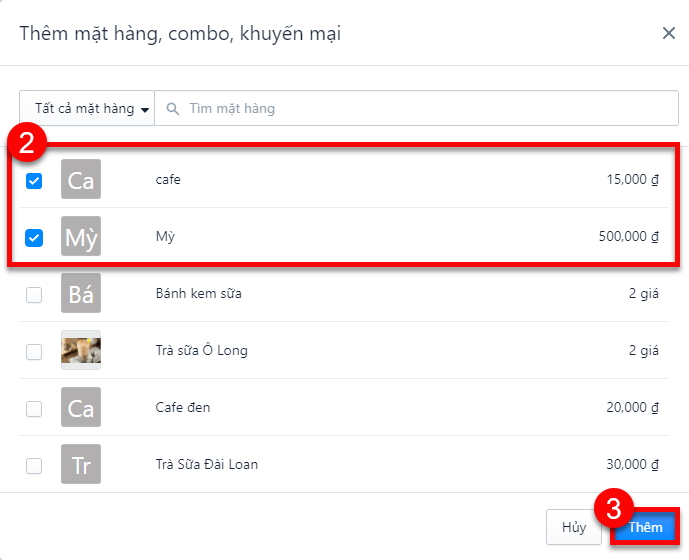
Task: Click the Mỳ item thumbnail icon
Action: click(x=81, y=236)
